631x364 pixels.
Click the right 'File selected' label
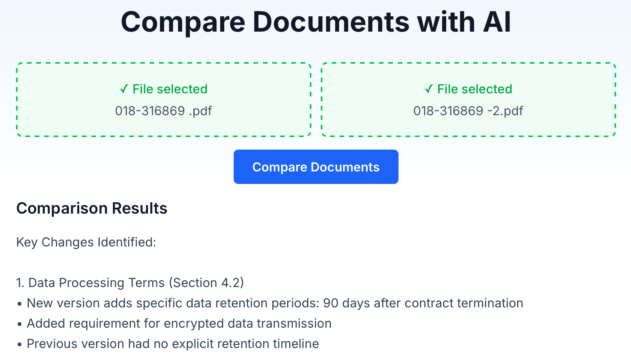pyautogui.click(x=475, y=89)
